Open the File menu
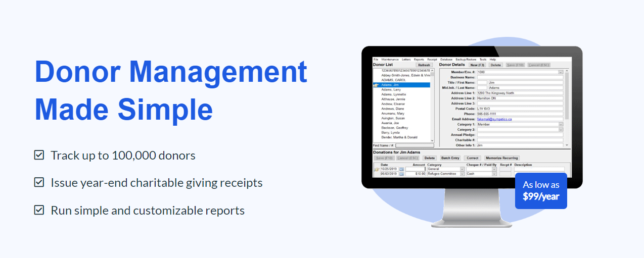The width and height of the screenshot is (644, 258). [376, 60]
